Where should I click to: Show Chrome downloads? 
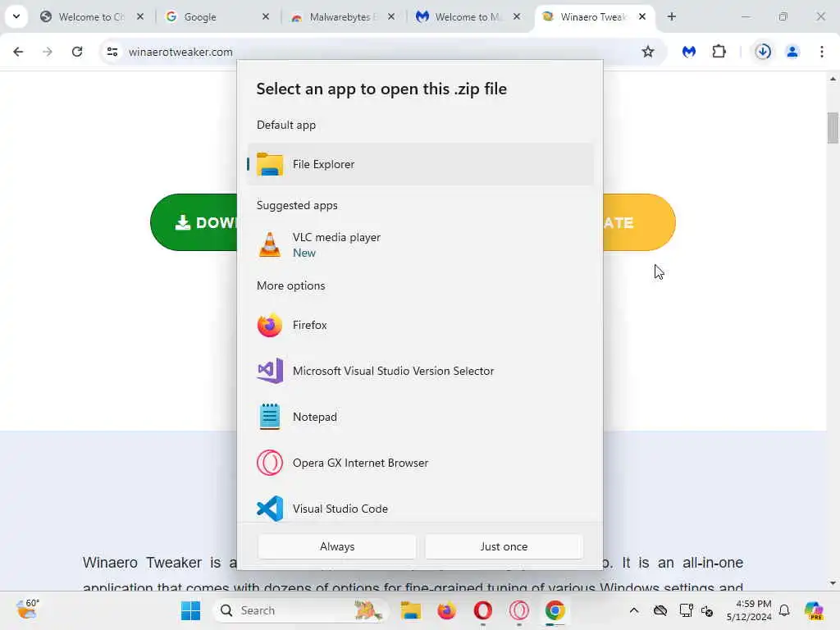point(763,52)
